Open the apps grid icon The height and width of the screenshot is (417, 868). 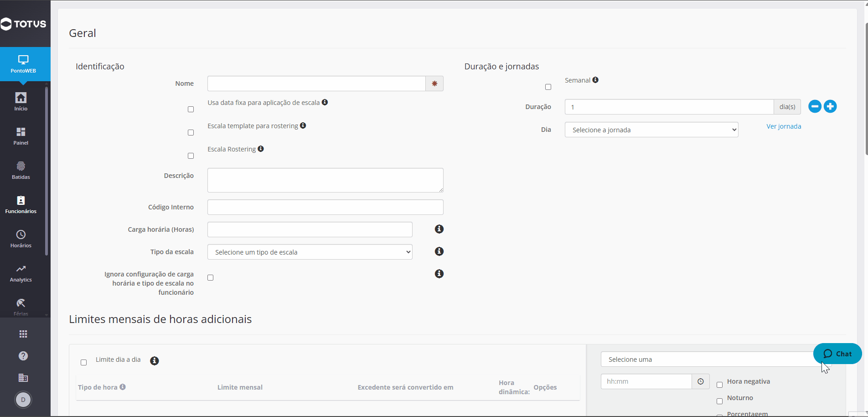click(x=23, y=334)
